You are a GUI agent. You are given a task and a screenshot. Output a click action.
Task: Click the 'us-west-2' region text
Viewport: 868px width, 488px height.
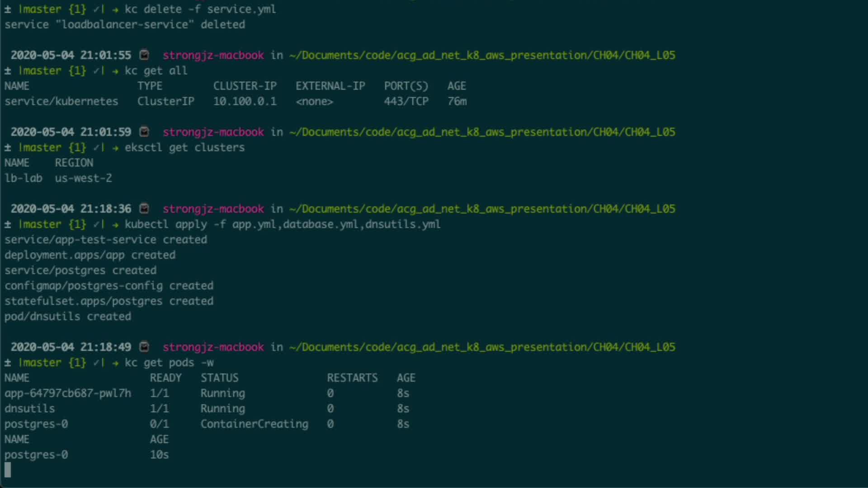83,178
